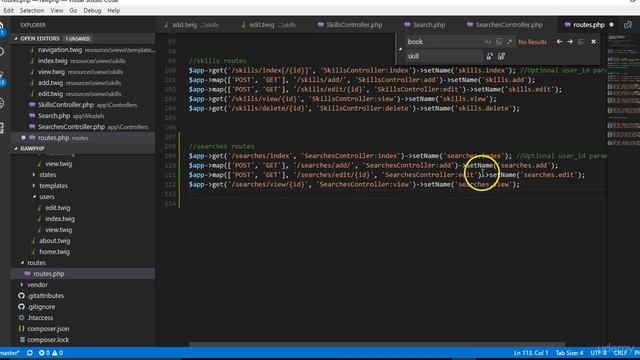Viewport: 640px width, 360px height.
Task: Click '1 UNSAVED' badge in open editors
Action: [x=77, y=39]
